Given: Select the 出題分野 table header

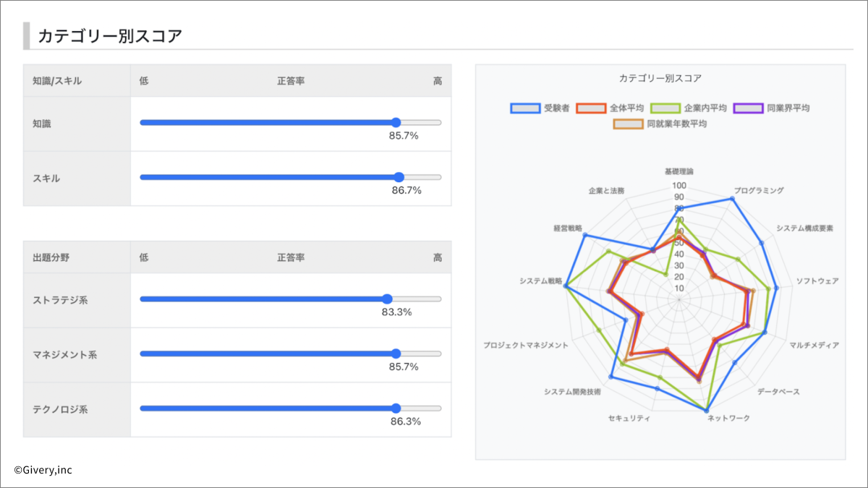Looking at the screenshot, I should coord(51,257).
